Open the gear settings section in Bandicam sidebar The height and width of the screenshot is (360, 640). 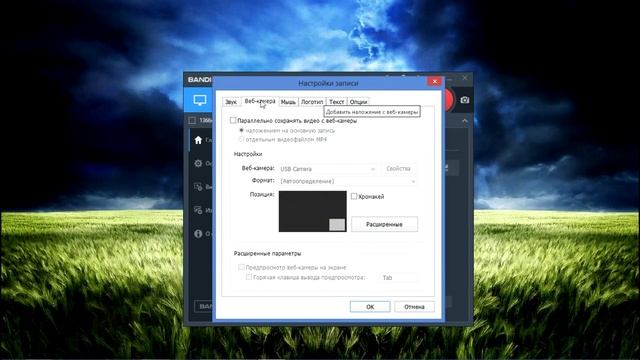[x=198, y=163]
